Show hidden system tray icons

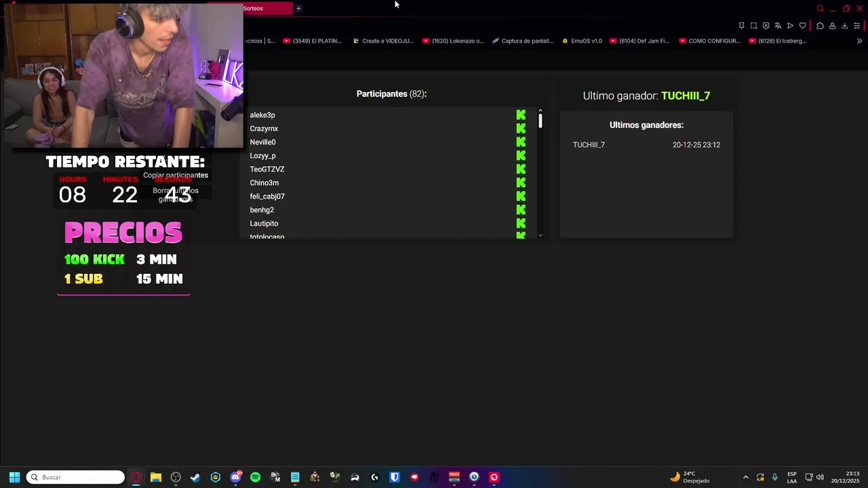pyautogui.click(x=746, y=477)
